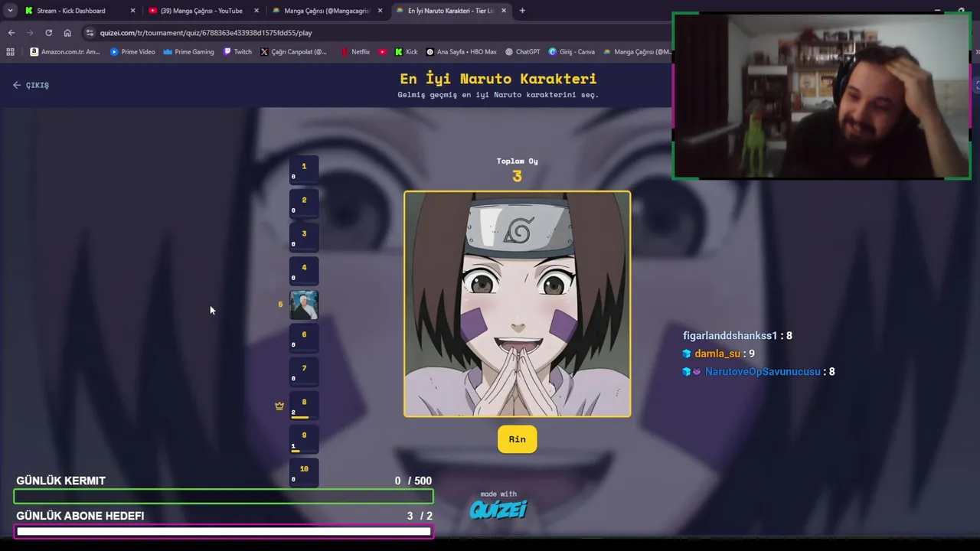Click the yellow Rin name button
Image resolution: width=980 pixels, height=551 pixels.
point(518,439)
